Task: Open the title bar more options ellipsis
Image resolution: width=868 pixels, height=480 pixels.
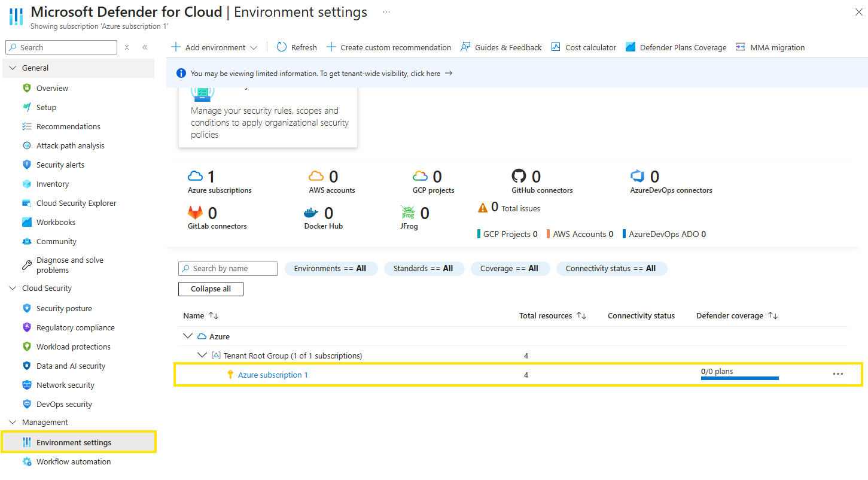Action: pos(386,11)
